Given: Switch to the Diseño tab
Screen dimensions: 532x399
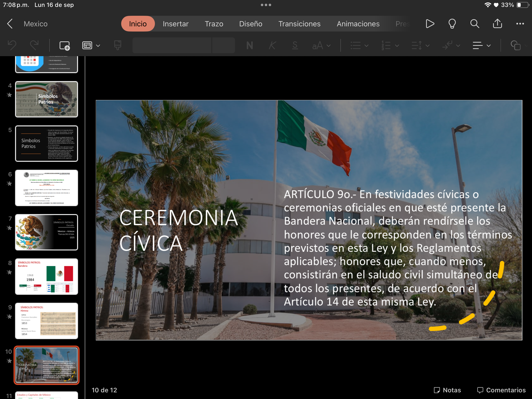Looking at the screenshot, I should (251, 24).
